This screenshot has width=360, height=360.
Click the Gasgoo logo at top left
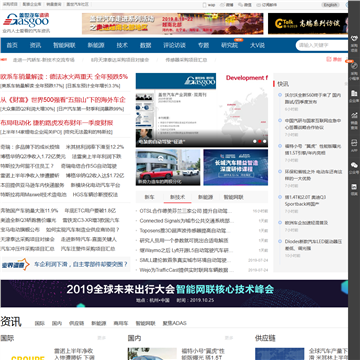[26, 21]
